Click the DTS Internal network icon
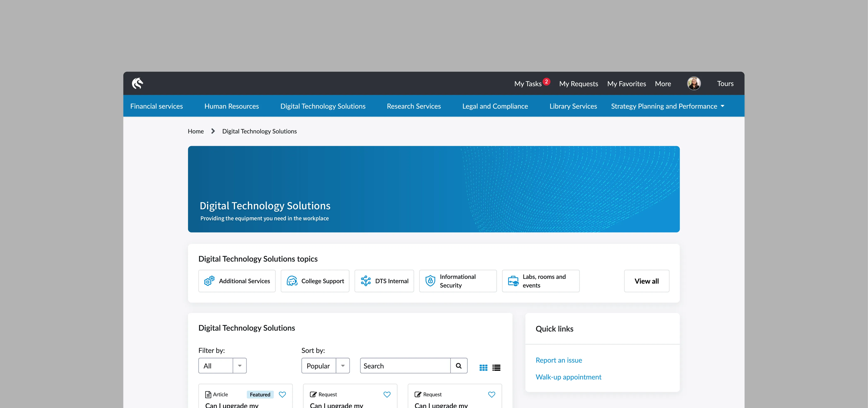 pyautogui.click(x=366, y=281)
